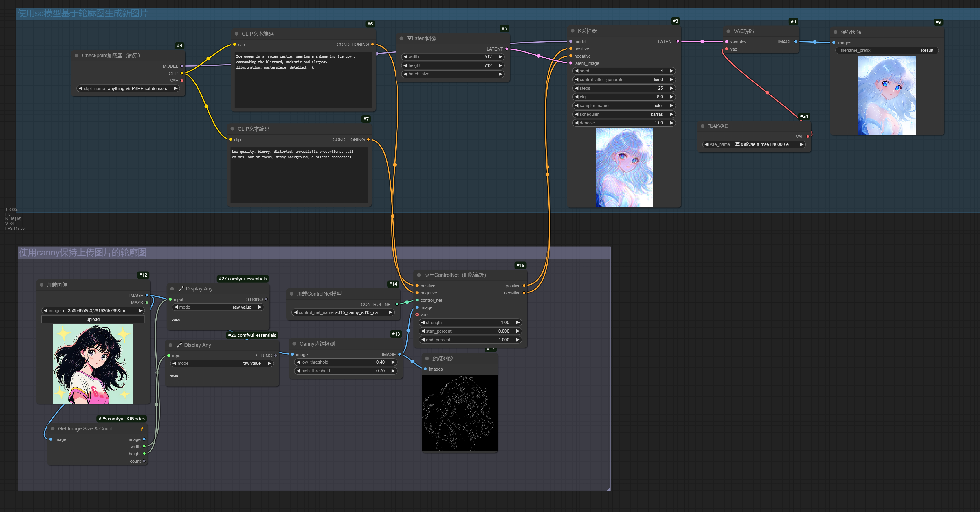Increase steps value using its right arrow
This screenshot has width=980, height=512.
pyautogui.click(x=672, y=88)
